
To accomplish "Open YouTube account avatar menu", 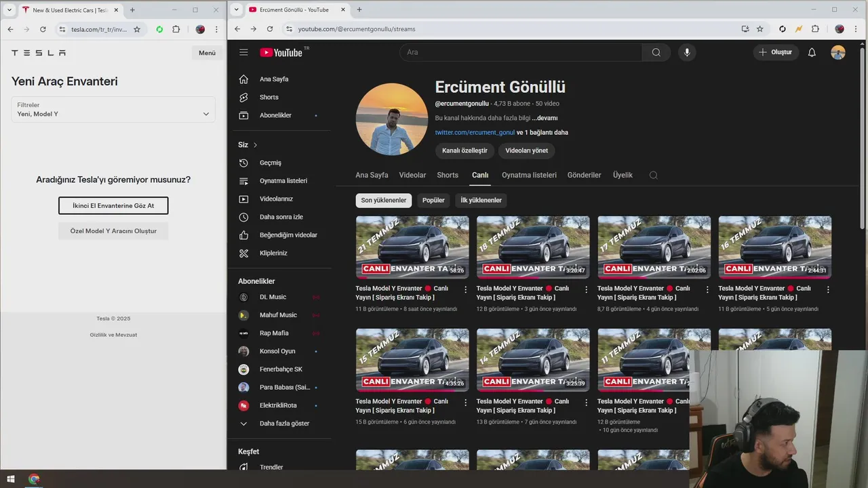I will 838,52.
